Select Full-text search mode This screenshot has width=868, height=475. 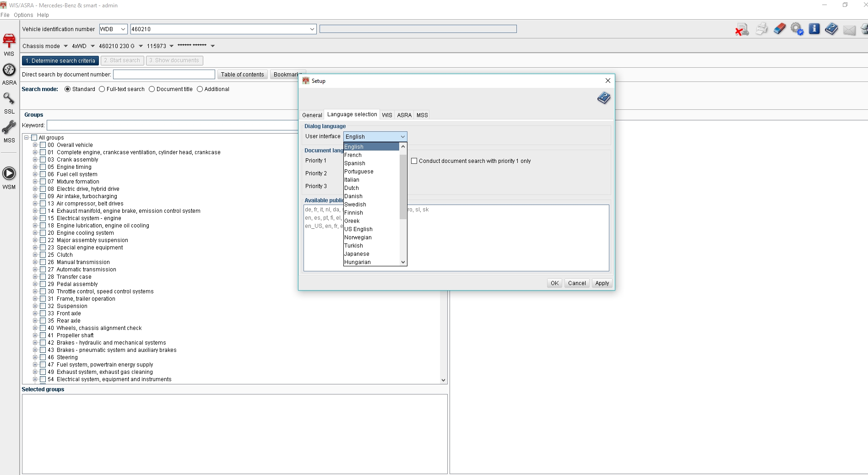click(102, 89)
